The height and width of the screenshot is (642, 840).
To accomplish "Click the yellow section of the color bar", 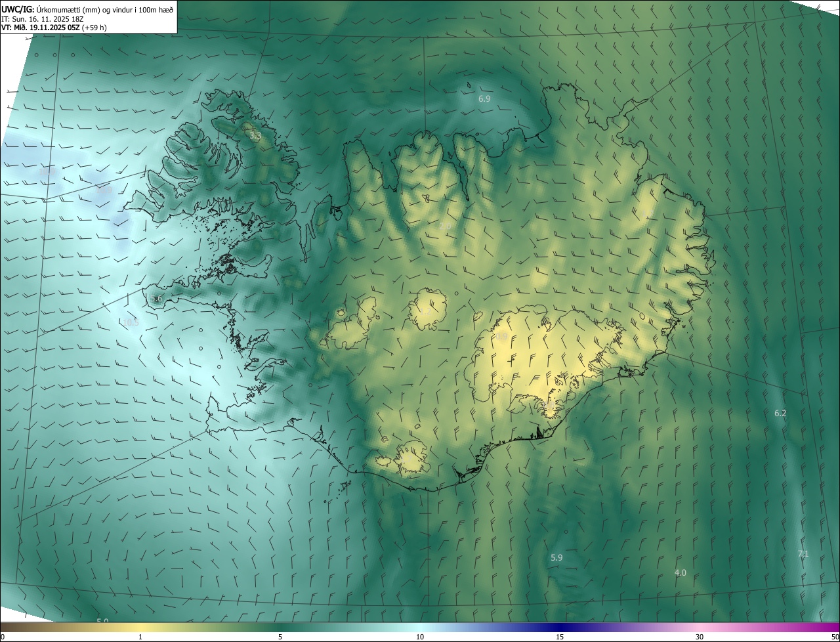I will pyautogui.click(x=140, y=628).
